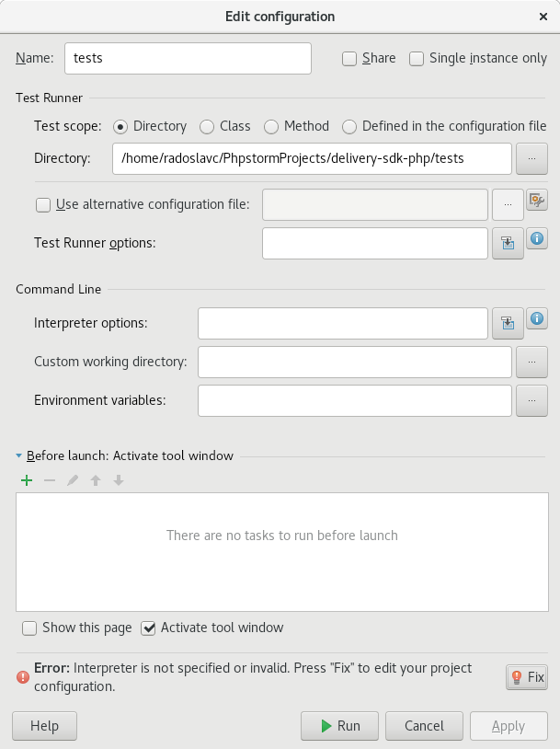Browse for test Directory path
This screenshot has width=560, height=749.
pyautogui.click(x=531, y=158)
